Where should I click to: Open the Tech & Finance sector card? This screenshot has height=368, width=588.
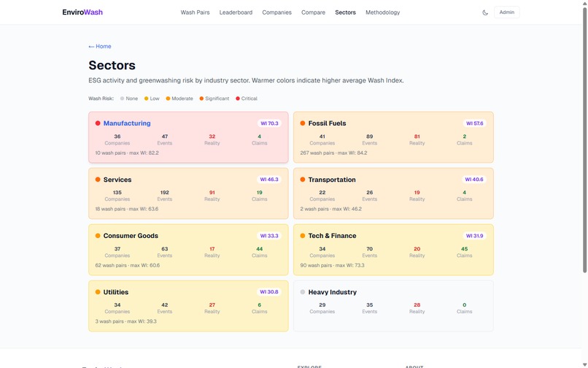[393, 250]
